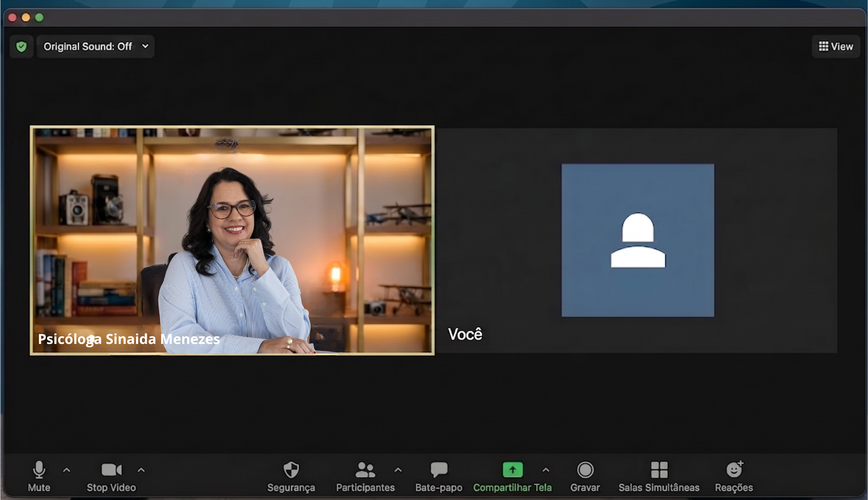Viewport: 868px width, 500px height.
Task: Expand share options arrow beside Compartilhar Tela
Action: click(546, 470)
